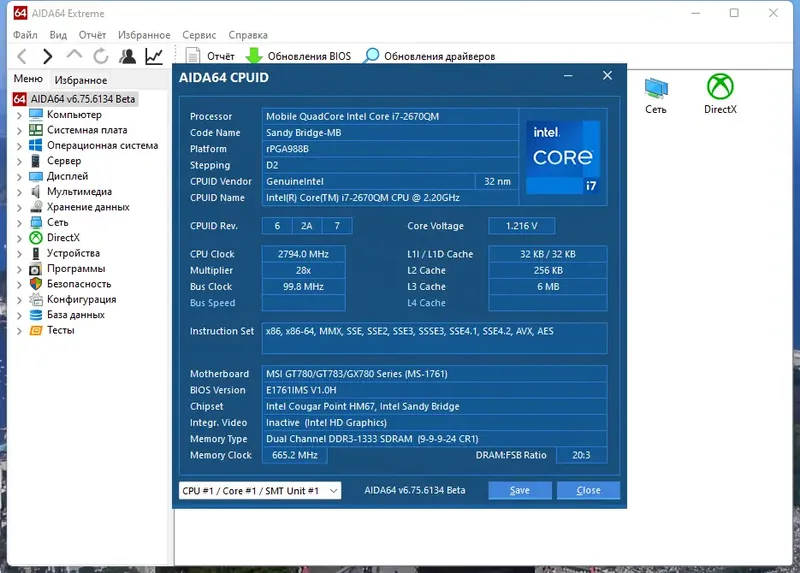Click the Motherboard MSI GT780 value
The height and width of the screenshot is (573, 800).
(434, 373)
